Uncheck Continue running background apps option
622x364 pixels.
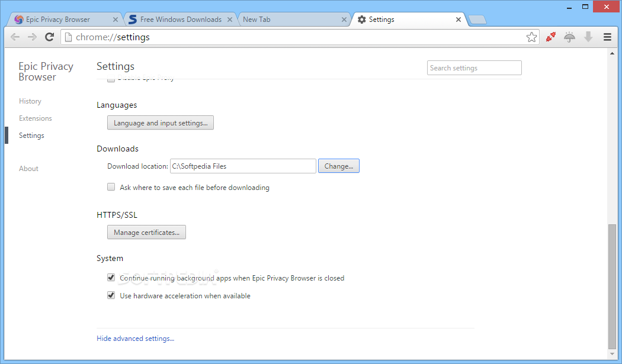coord(111,278)
